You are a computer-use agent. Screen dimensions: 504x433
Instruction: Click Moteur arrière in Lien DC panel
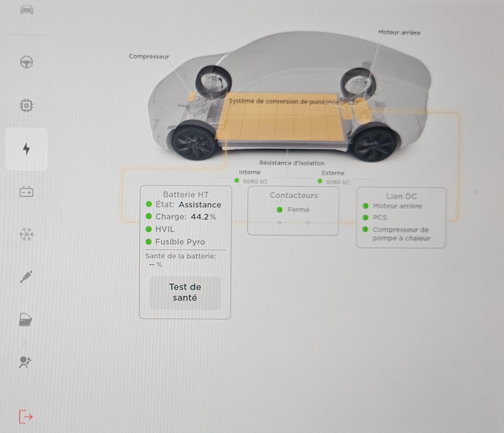(392, 206)
